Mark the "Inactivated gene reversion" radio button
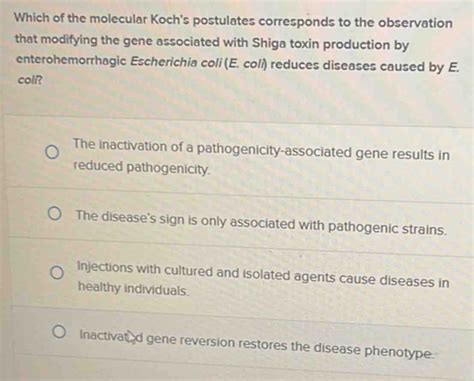Screen dimensions: 474x381 coord(59,332)
